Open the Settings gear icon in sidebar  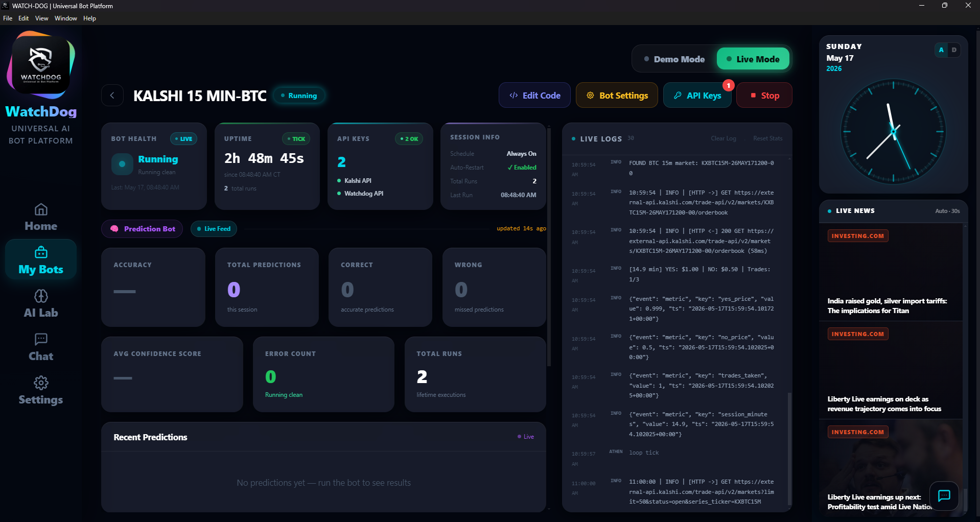click(41, 383)
